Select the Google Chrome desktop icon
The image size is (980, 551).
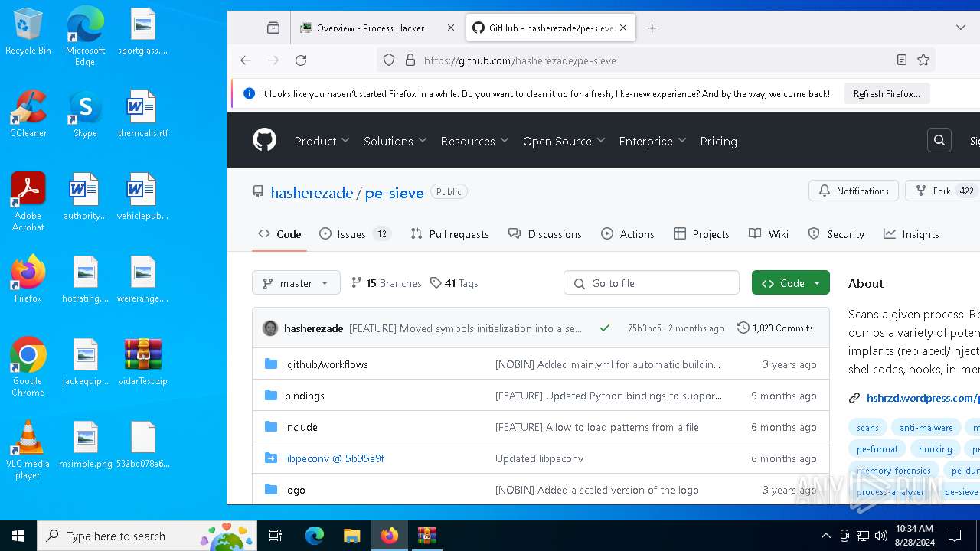click(28, 367)
